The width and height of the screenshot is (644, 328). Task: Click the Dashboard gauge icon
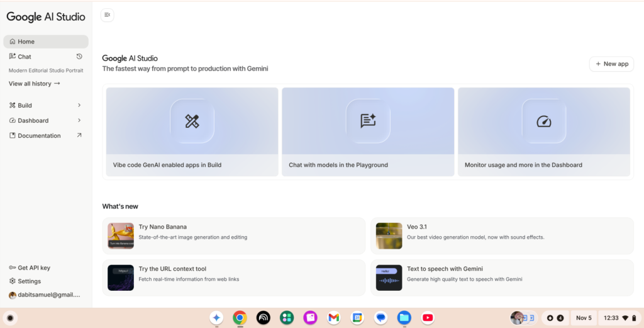pos(543,122)
